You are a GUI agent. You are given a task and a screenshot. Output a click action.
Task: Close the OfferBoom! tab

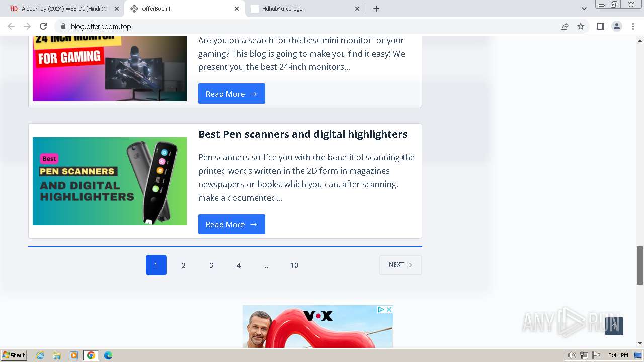click(x=237, y=9)
